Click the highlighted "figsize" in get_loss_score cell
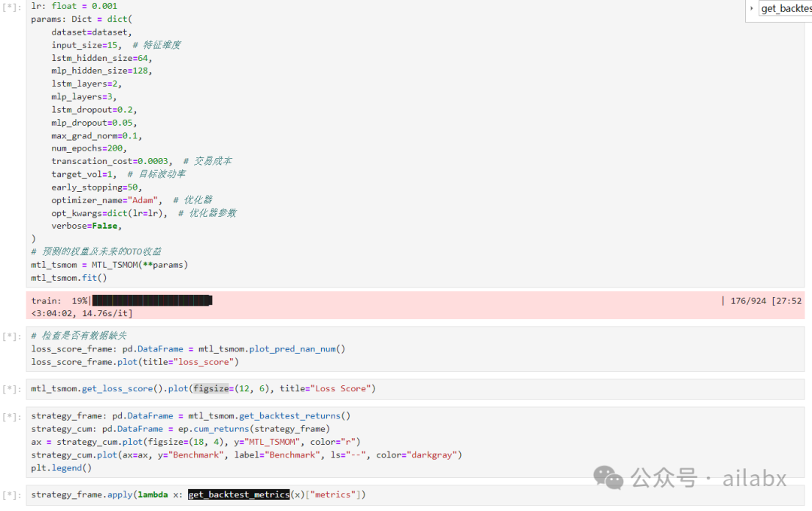812x511 pixels. tap(211, 388)
